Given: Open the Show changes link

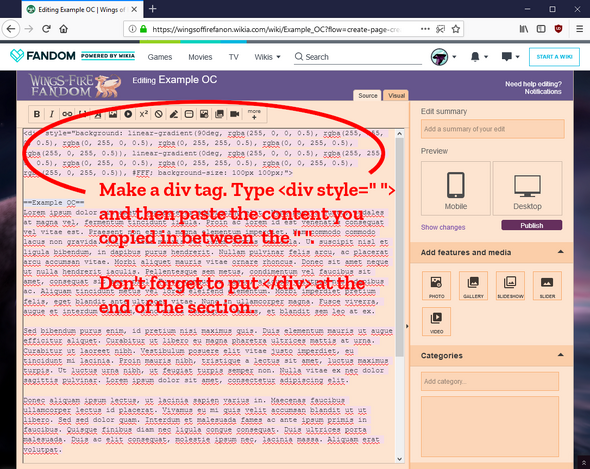Looking at the screenshot, I should point(443,227).
